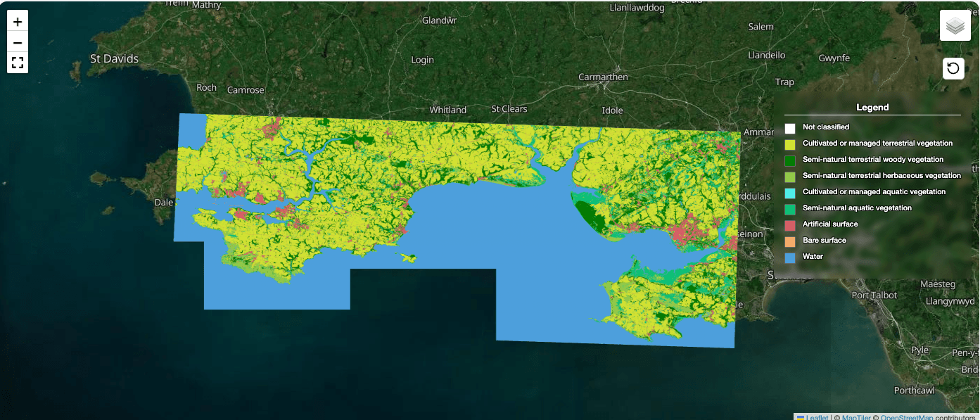Enter fullscreen map view
980x420 pixels.
(18, 63)
